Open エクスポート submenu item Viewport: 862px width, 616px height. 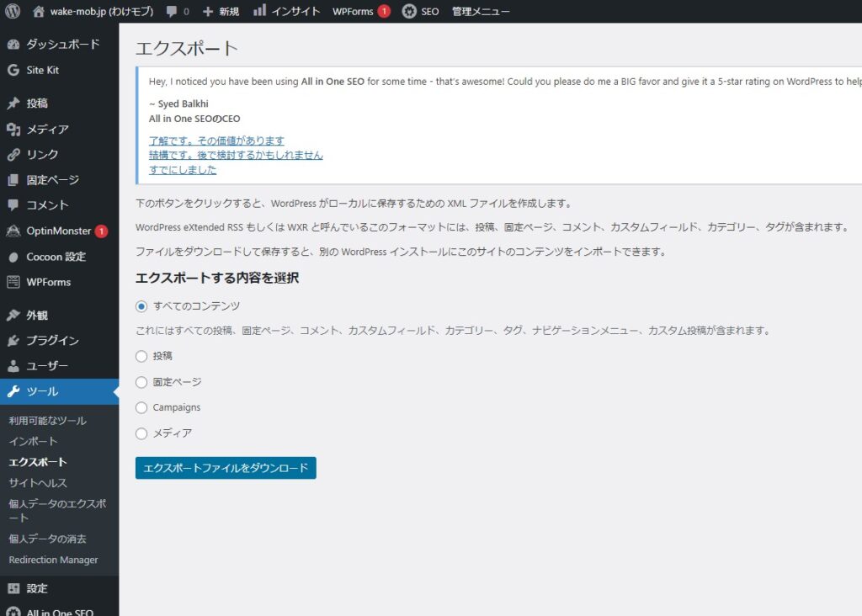coord(37,462)
